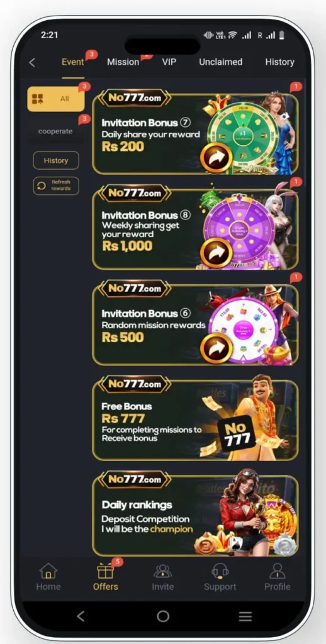Open the Offers gift box icon
This screenshot has width=326, height=644.
(105, 571)
